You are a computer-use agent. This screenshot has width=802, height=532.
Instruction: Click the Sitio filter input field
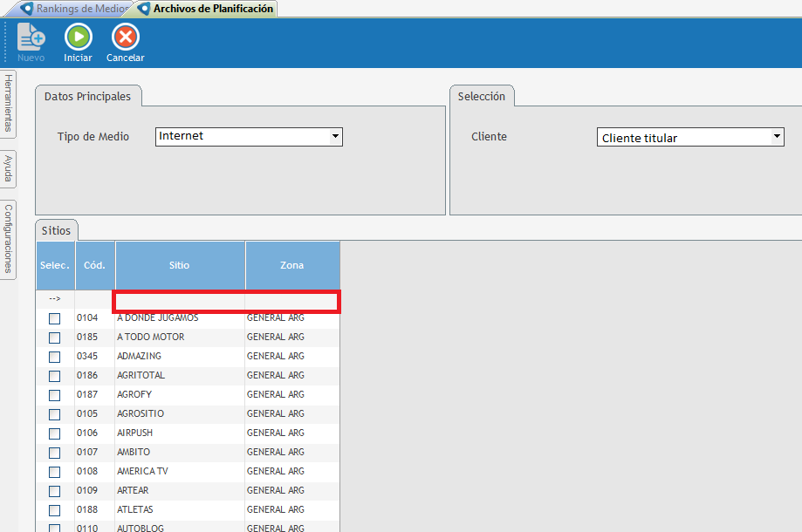coord(180,299)
